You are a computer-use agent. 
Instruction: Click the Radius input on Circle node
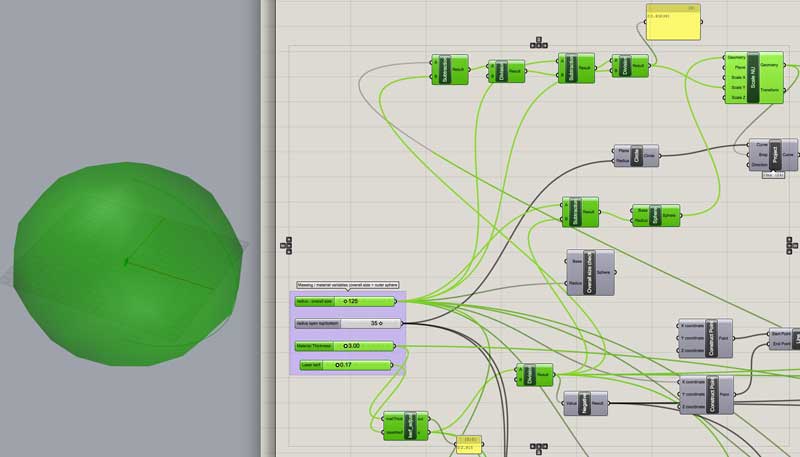[622, 161]
